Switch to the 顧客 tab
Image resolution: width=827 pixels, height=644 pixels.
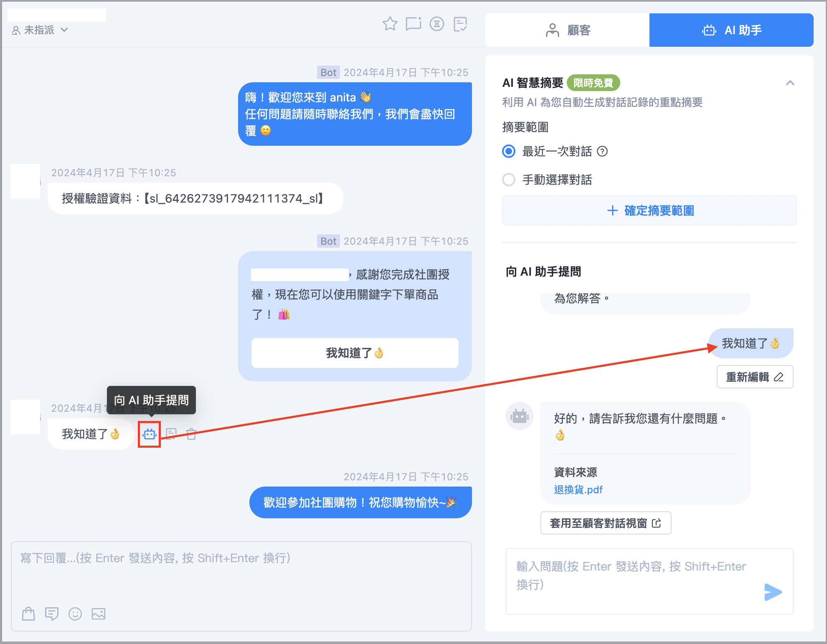567,30
